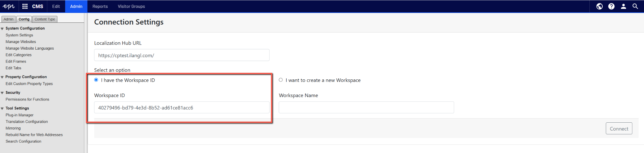The image size is (644, 153).
Task: Collapse the System Configuration section
Action: pyautogui.click(x=3, y=29)
